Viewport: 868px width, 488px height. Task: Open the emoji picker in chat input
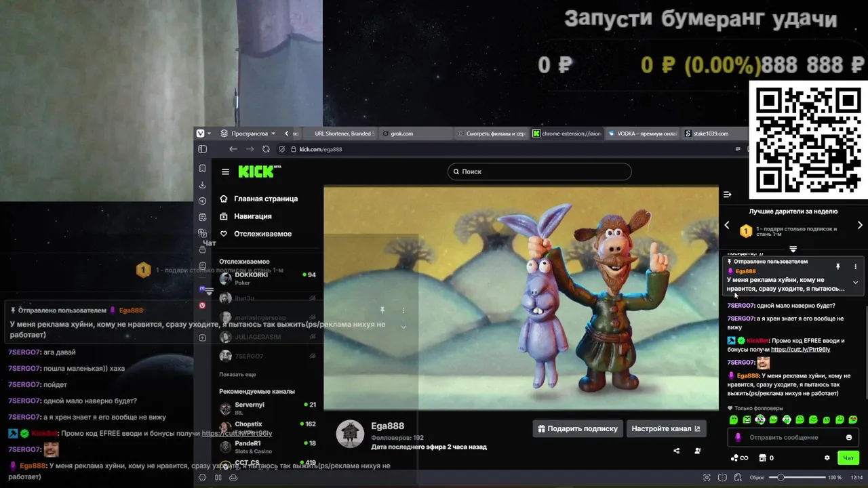pyautogui.click(x=848, y=438)
